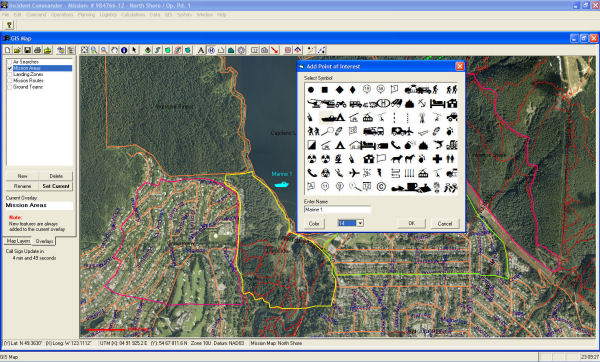Switch to the Map Layers tab
This screenshot has height=362, width=600.
(x=18, y=241)
